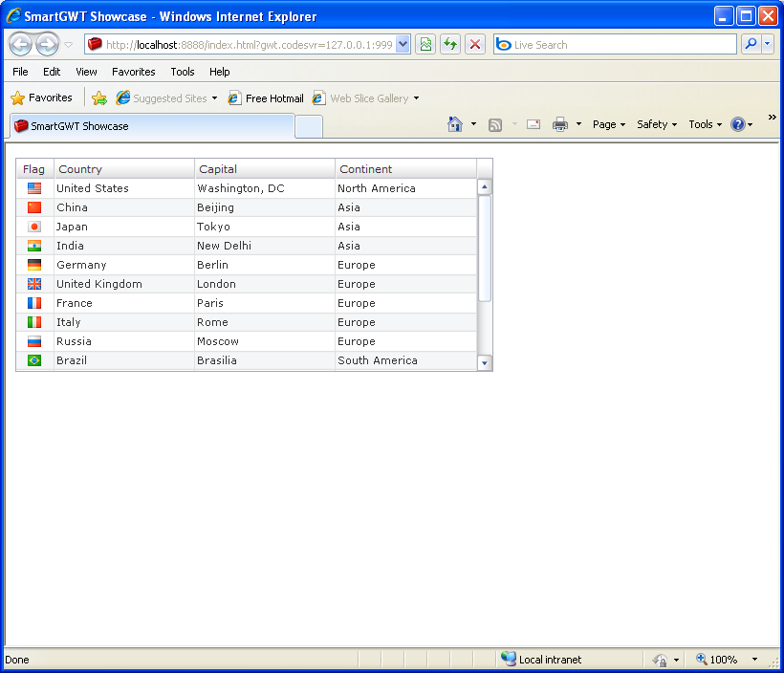Click the status bar protected mode icon
This screenshot has height=673, width=784.
pyautogui.click(x=660, y=660)
